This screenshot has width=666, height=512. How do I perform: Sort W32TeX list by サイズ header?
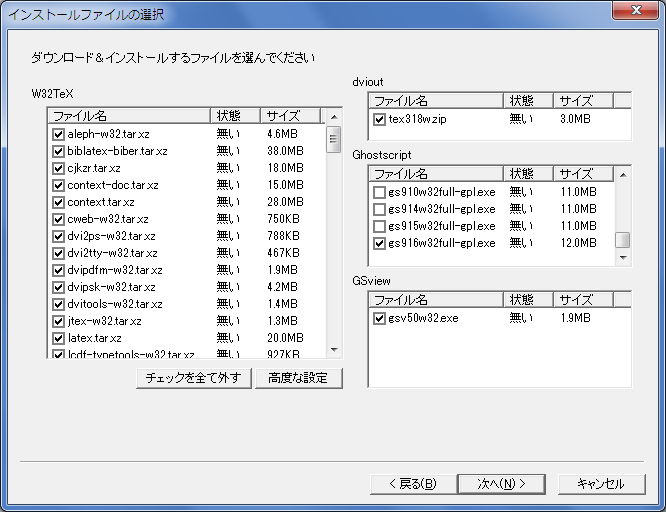tap(290, 116)
